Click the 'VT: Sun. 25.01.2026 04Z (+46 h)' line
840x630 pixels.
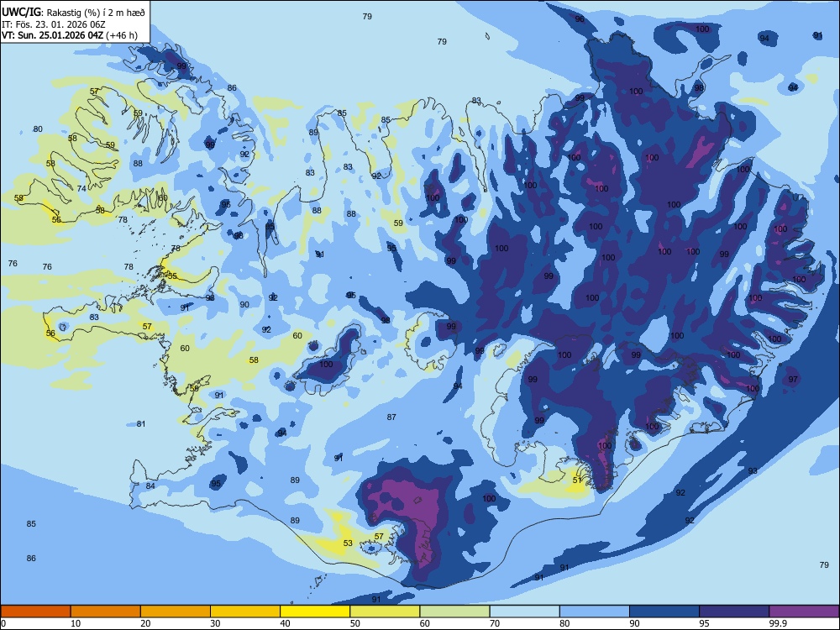[70, 35]
